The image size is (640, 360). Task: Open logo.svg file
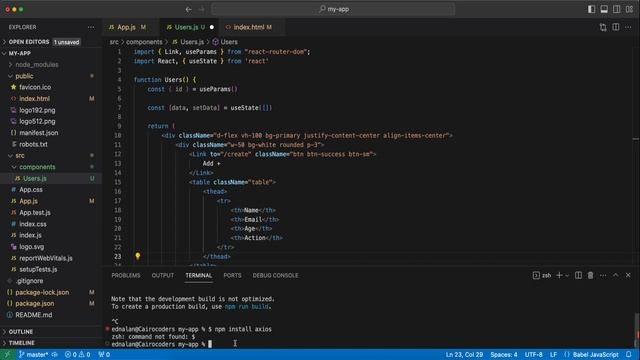(31, 247)
